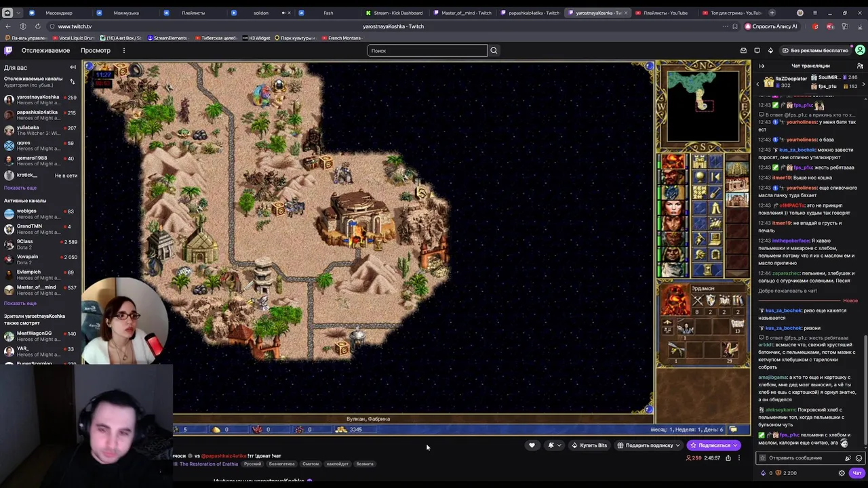Open the Twitch inbox envelope icon
868x488 pixels.
click(743, 50)
